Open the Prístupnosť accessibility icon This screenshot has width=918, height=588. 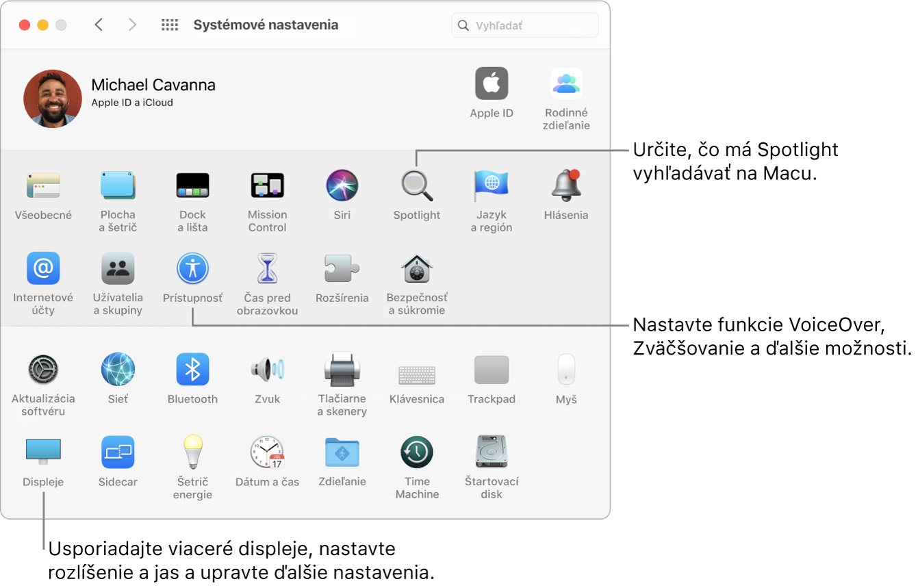(x=192, y=268)
